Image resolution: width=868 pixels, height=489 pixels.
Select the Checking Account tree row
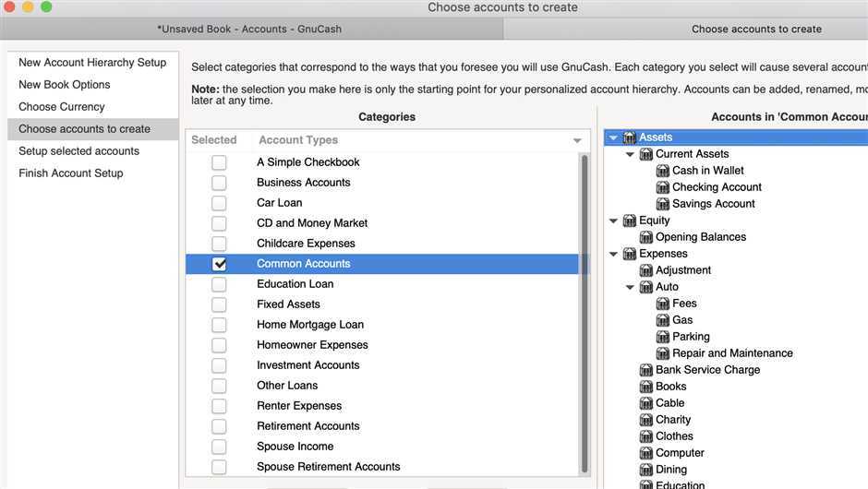(736, 187)
